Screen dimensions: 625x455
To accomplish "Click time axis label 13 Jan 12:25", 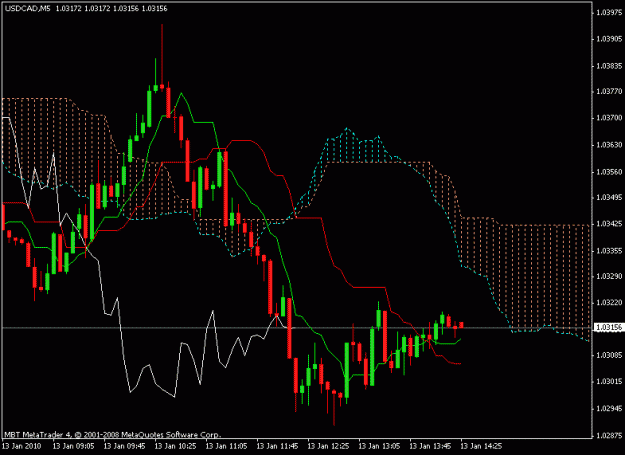I will click(x=328, y=446).
